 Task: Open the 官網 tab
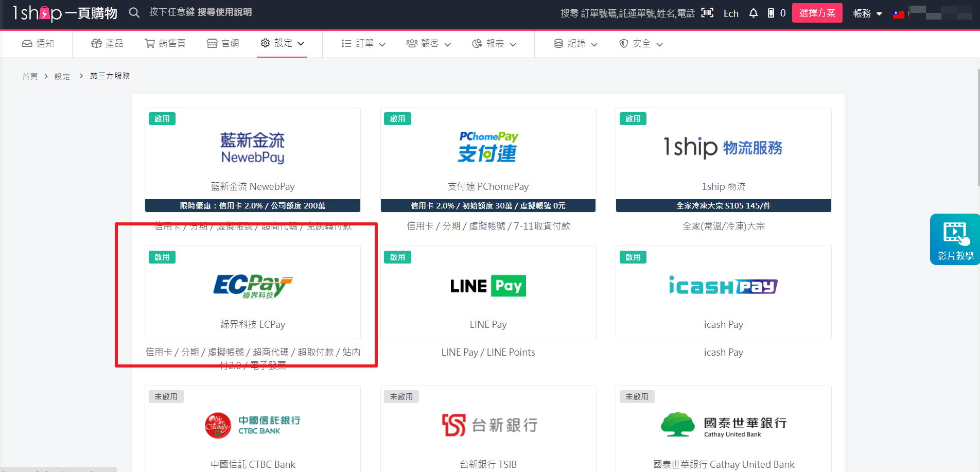223,43
